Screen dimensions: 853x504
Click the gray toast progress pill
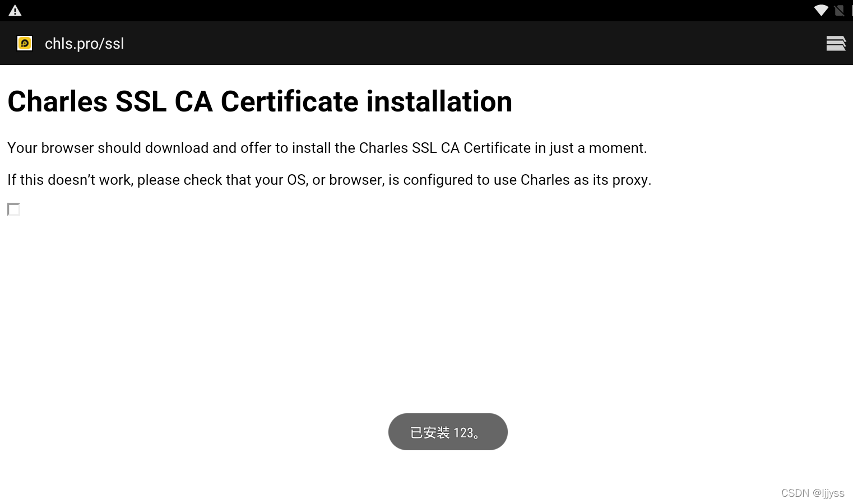click(x=448, y=432)
